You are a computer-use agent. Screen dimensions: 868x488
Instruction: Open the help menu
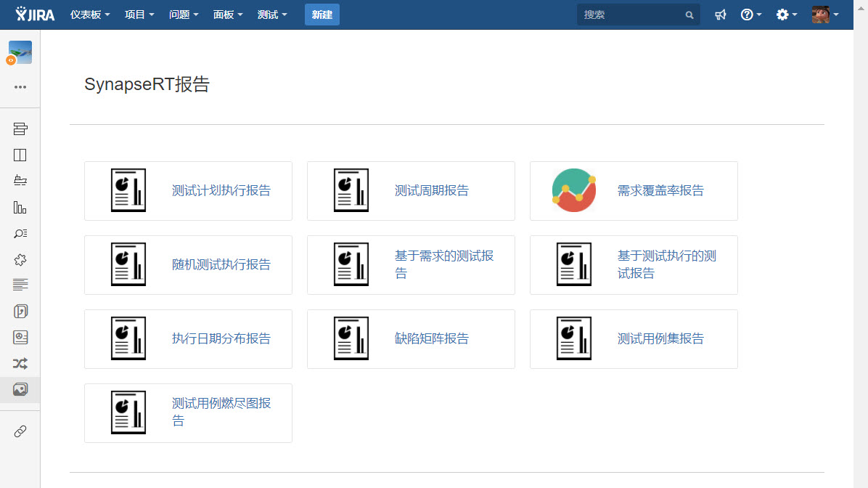(750, 15)
